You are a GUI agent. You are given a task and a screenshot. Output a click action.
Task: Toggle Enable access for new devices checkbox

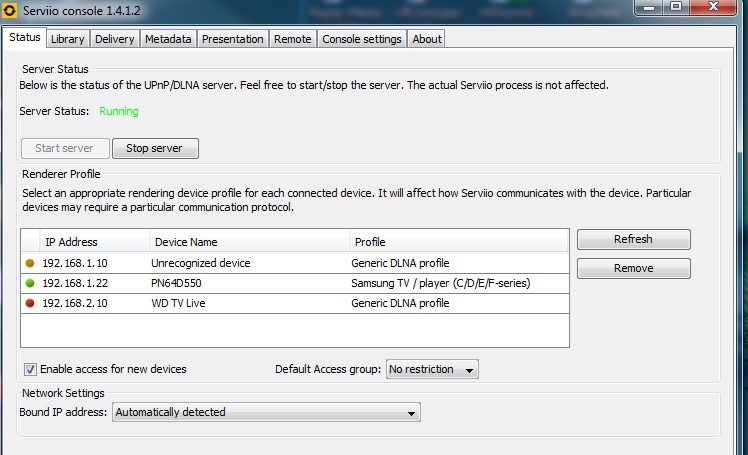pos(30,369)
